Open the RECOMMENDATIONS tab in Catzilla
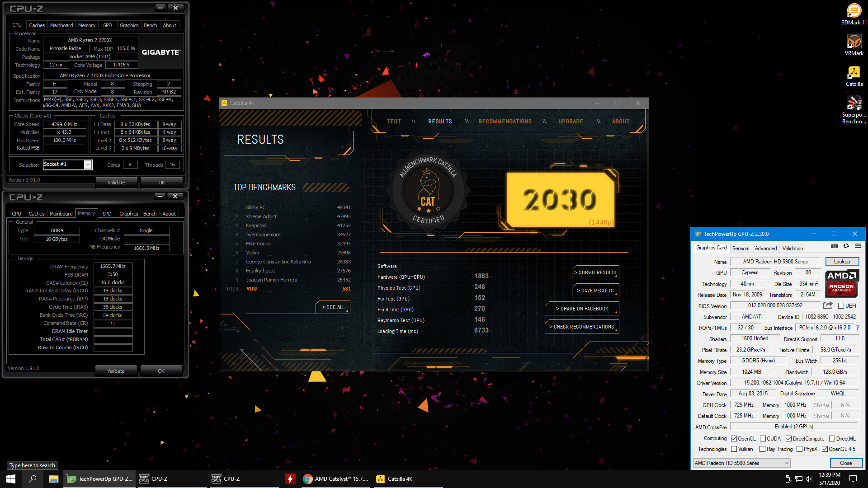Screen dimensions: 868x488 point(505,122)
